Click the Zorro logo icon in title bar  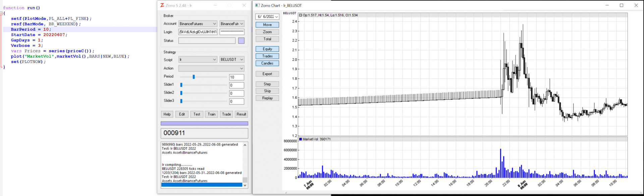(162, 5)
